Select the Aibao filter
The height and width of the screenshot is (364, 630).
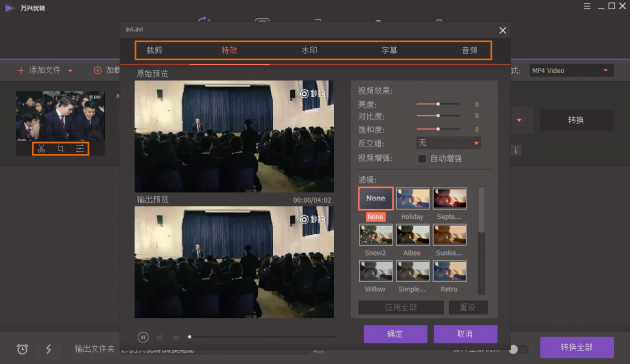pyautogui.click(x=413, y=235)
